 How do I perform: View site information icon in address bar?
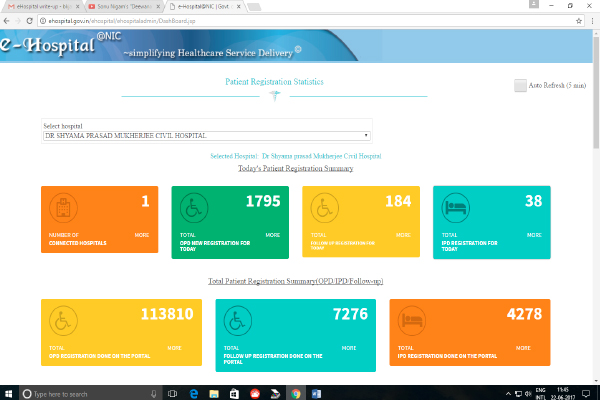43,21
